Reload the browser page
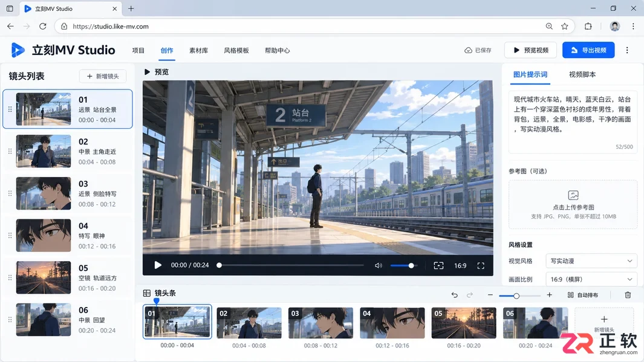This screenshot has height=362, width=644. pos(43,26)
